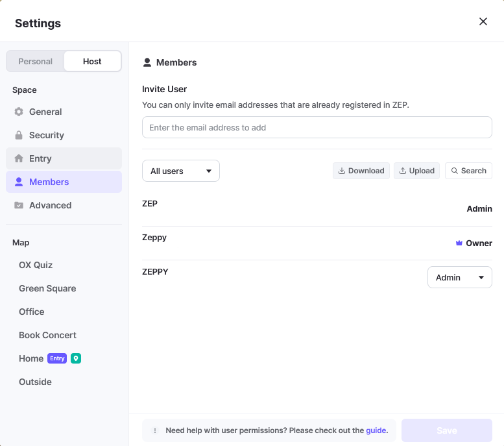Click the house icon beside Entry
This screenshot has width=504, height=446.
pos(19,158)
